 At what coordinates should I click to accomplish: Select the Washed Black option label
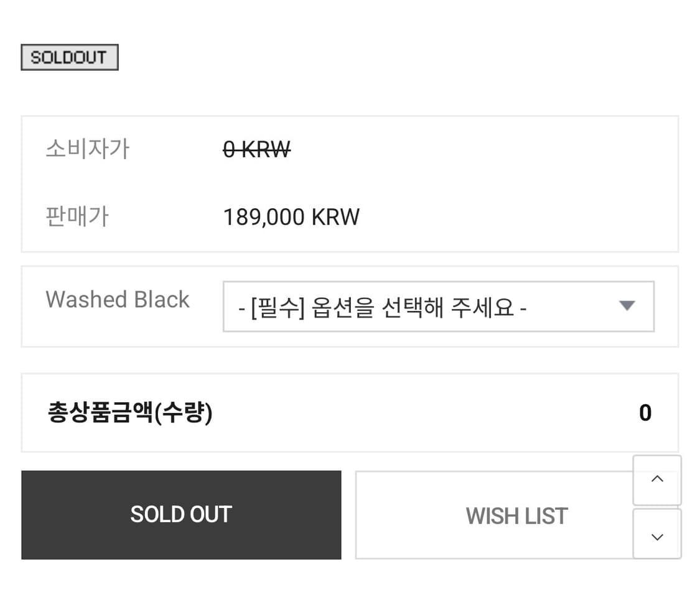coord(117,299)
